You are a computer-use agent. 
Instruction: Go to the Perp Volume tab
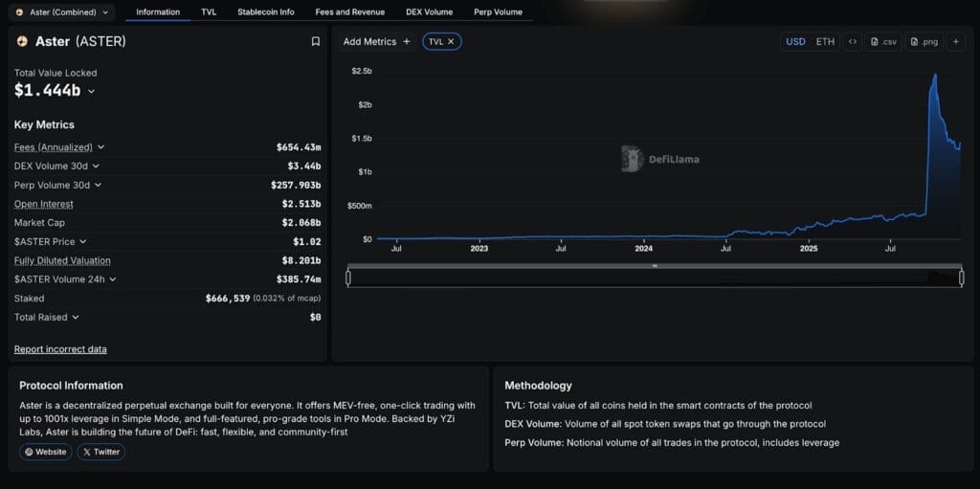click(x=498, y=11)
